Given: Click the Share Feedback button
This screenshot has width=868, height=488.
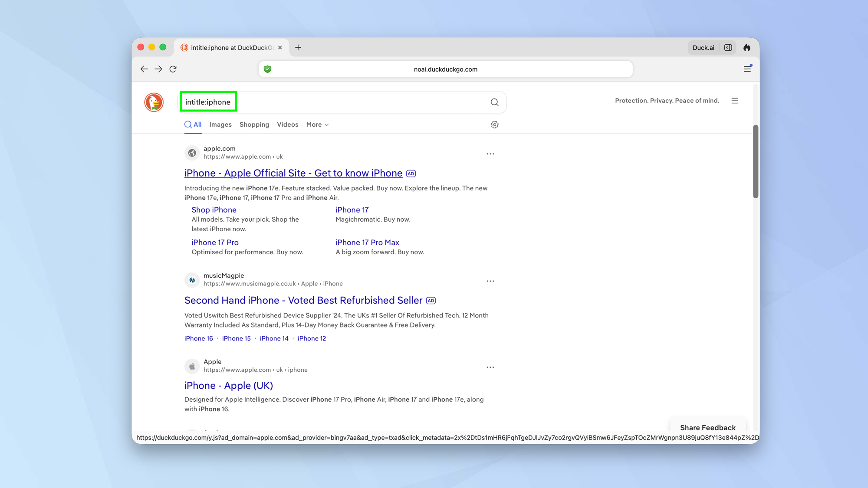Looking at the screenshot, I should click(x=708, y=427).
